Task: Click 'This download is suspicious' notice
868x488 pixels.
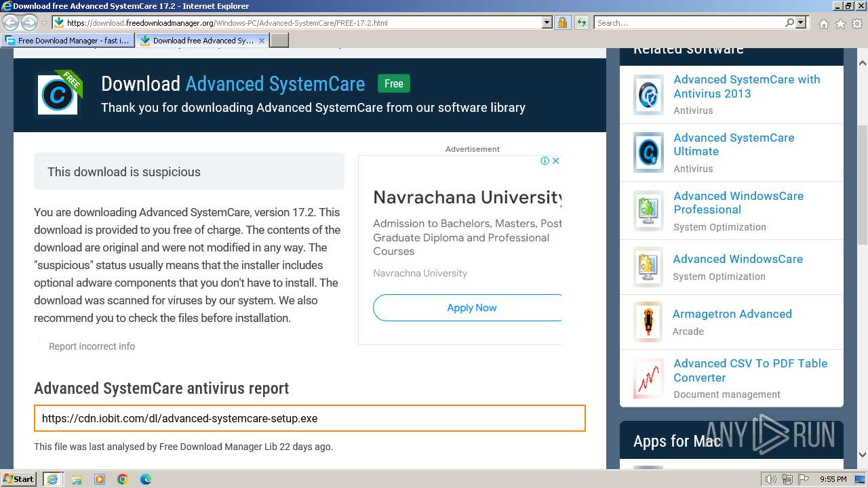Action: (x=189, y=171)
